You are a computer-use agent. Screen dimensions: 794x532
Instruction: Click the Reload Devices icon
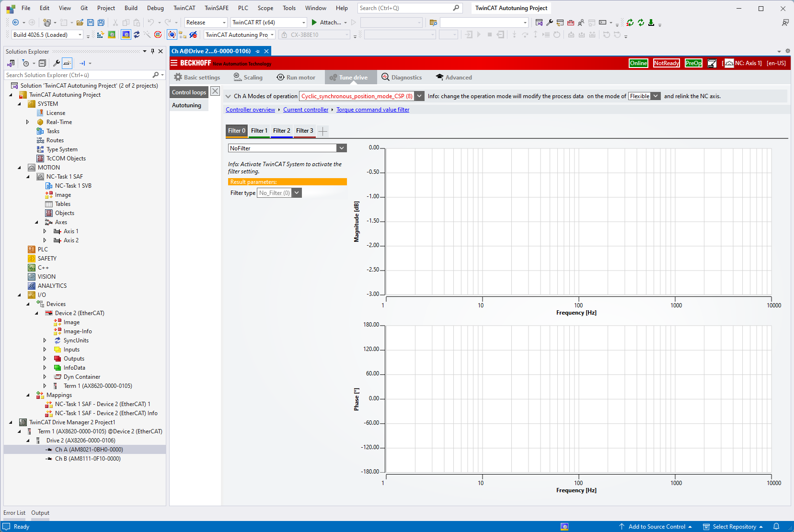tap(137, 34)
